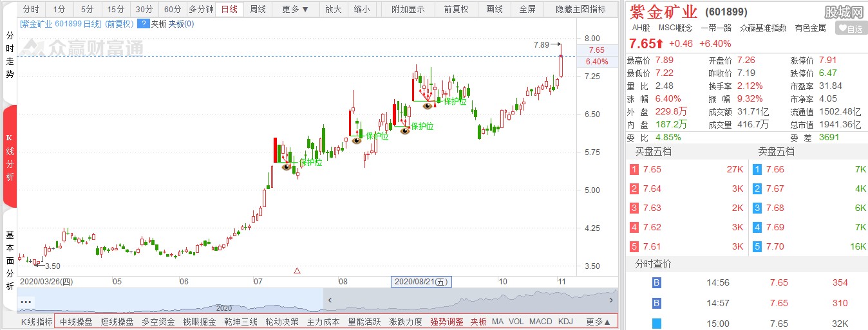
Task: Select the 多空资金 indicator
Action: [x=158, y=322]
